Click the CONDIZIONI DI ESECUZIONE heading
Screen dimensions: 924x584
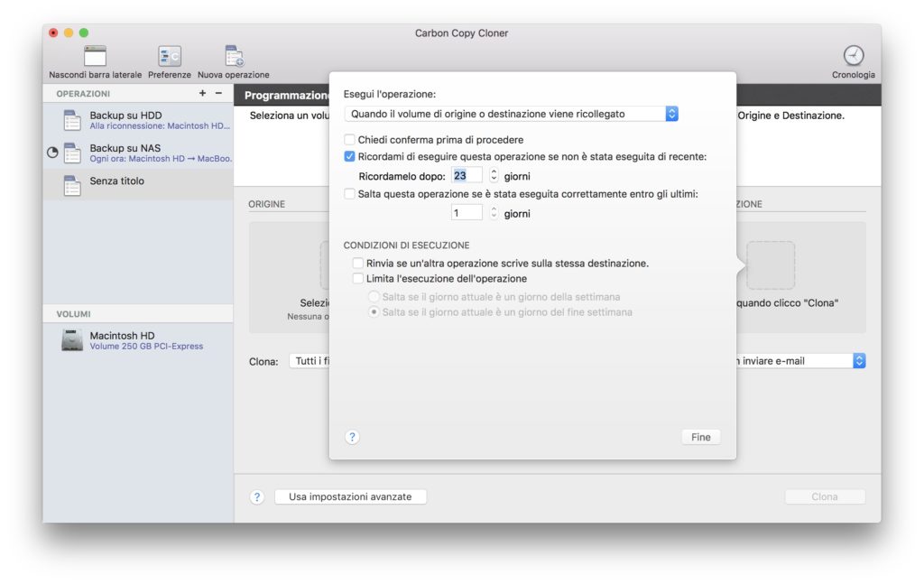point(407,246)
